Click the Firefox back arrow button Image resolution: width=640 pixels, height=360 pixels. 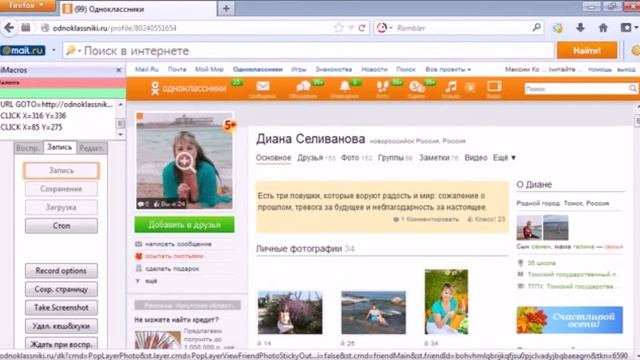click(9, 28)
